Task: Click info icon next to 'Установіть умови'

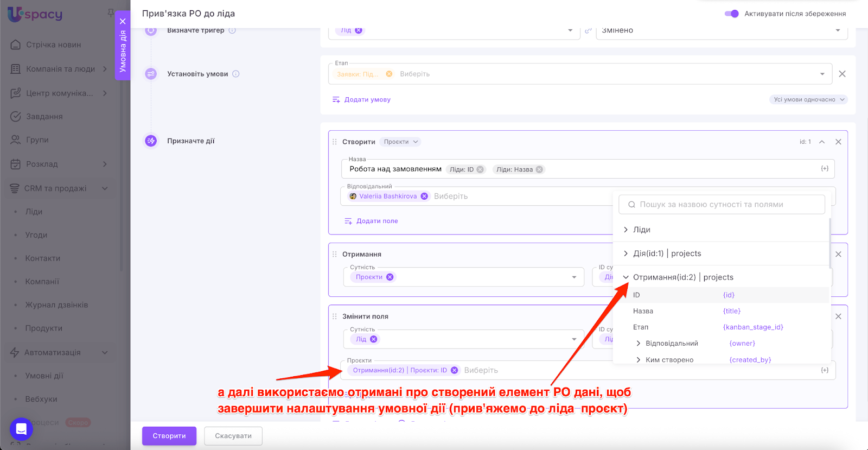Action: pos(236,74)
